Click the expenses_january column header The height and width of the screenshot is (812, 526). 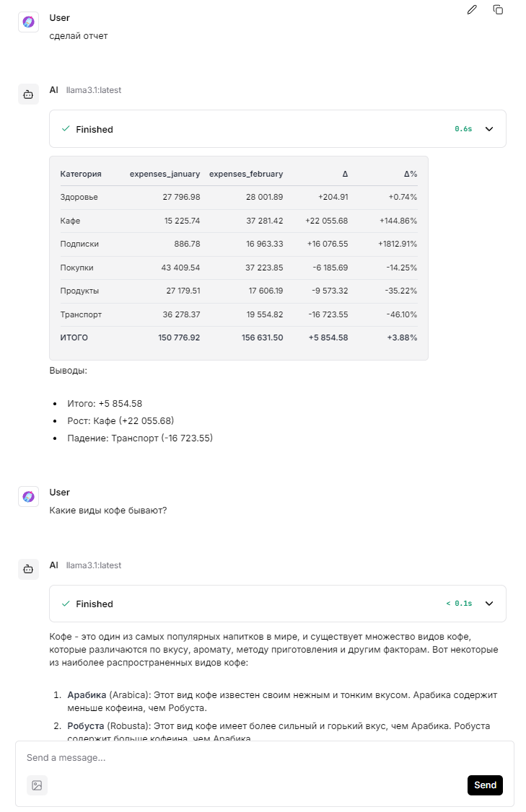pyautogui.click(x=165, y=174)
